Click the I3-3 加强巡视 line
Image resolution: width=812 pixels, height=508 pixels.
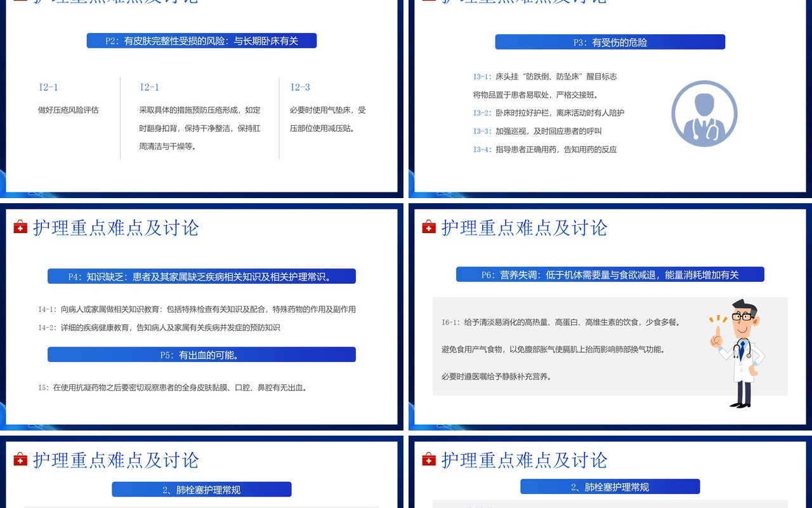pyautogui.click(x=537, y=131)
